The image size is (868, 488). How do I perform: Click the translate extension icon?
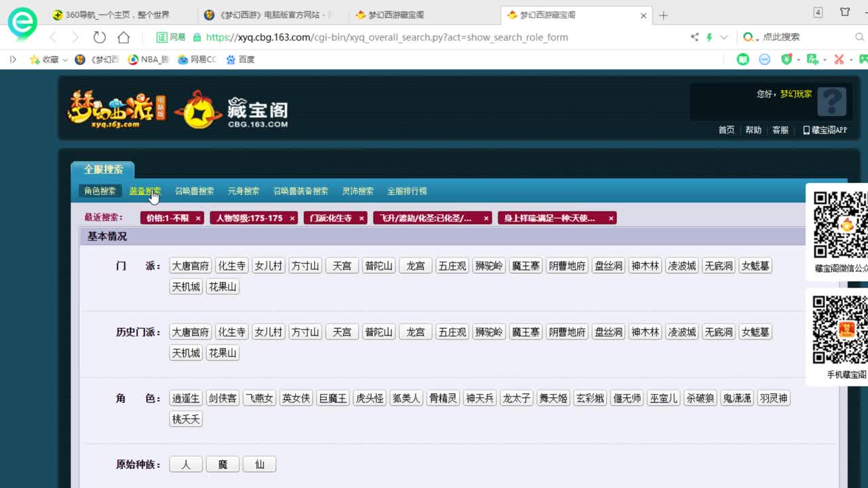click(812, 60)
